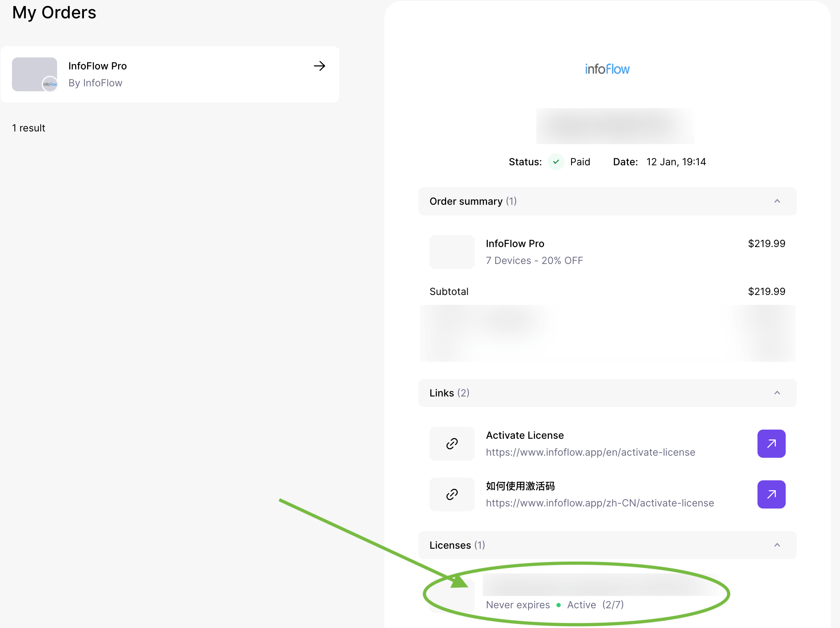Open the Activate License purple arrow button
This screenshot has width=840, height=628.
771,443
